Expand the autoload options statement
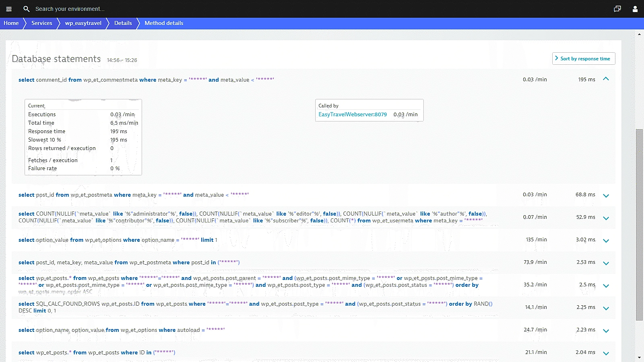The width and height of the screenshot is (644, 362). [606, 331]
